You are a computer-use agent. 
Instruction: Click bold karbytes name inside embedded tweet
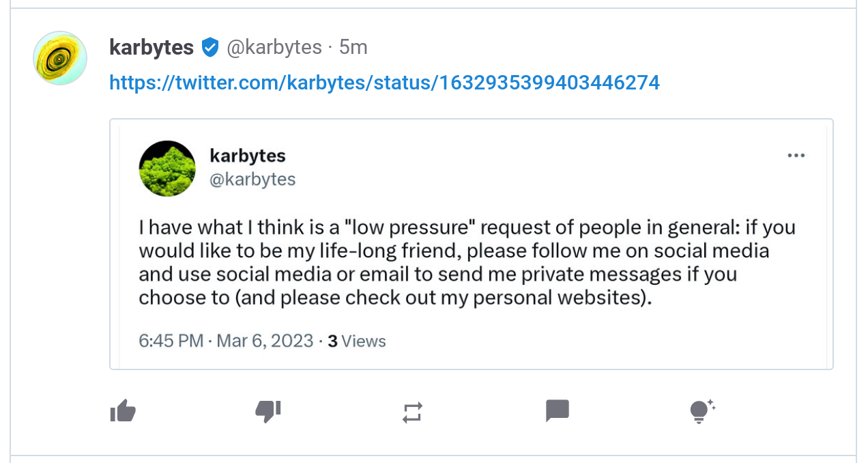(248, 156)
